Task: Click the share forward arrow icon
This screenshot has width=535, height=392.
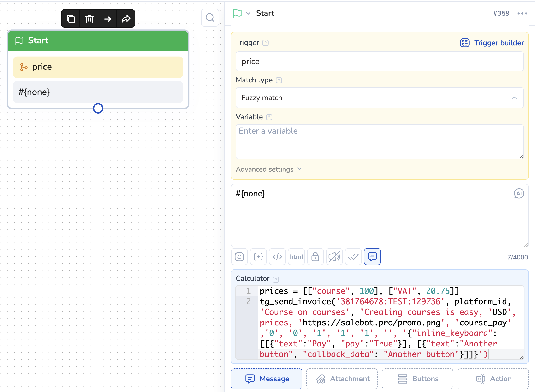Action: pos(126,19)
